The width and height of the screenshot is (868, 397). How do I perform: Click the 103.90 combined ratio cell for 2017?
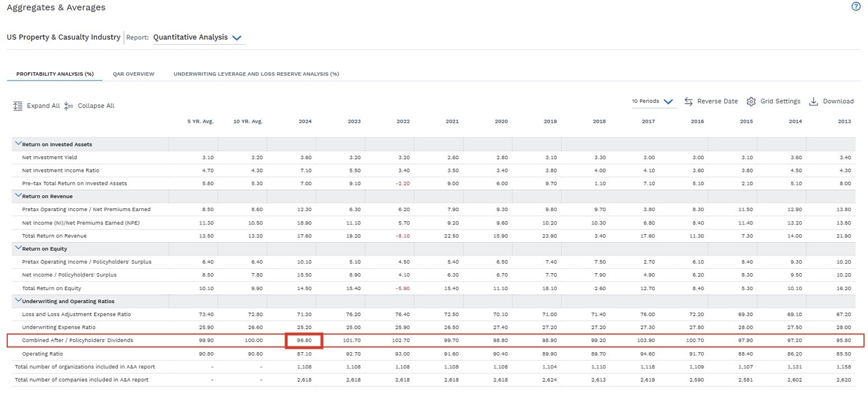[x=646, y=340]
